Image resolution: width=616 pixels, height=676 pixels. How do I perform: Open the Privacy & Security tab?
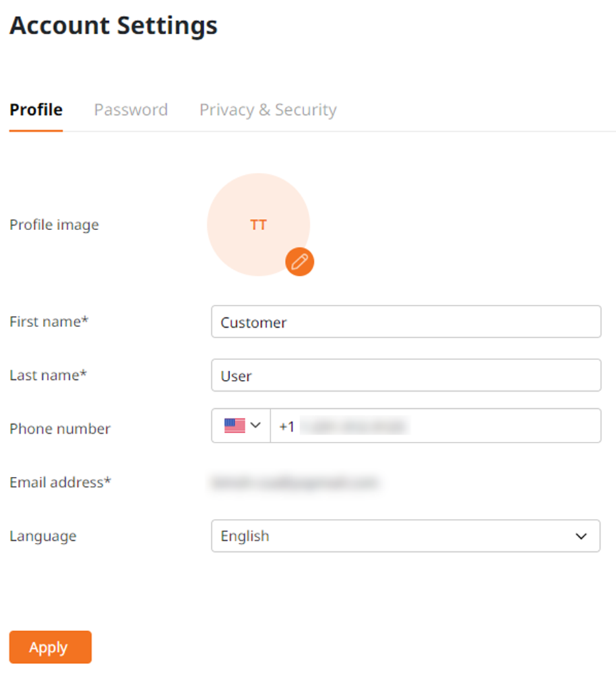pyautogui.click(x=268, y=110)
